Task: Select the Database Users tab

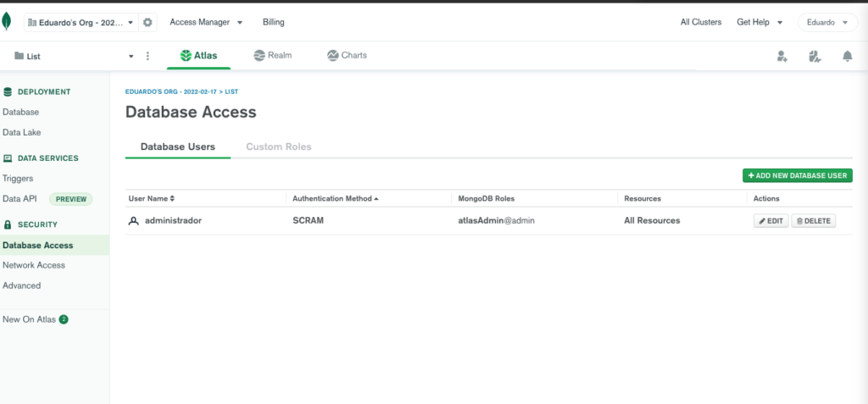Action: click(x=178, y=147)
